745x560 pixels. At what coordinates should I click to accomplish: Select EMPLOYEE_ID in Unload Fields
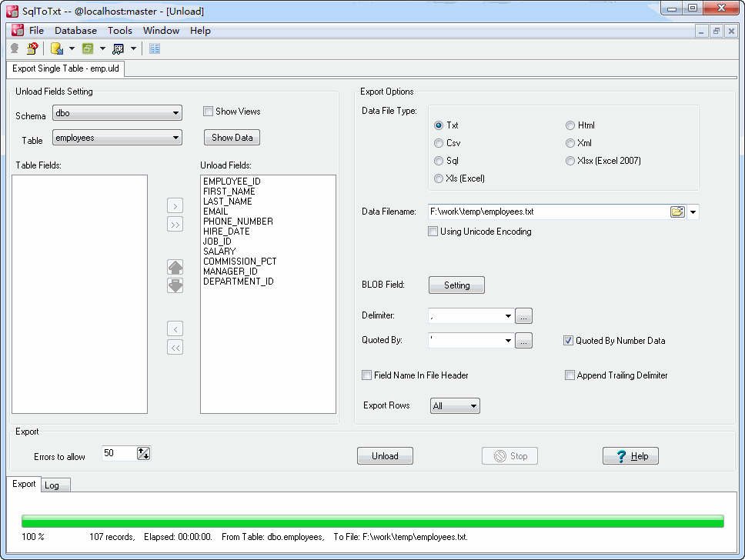click(232, 182)
